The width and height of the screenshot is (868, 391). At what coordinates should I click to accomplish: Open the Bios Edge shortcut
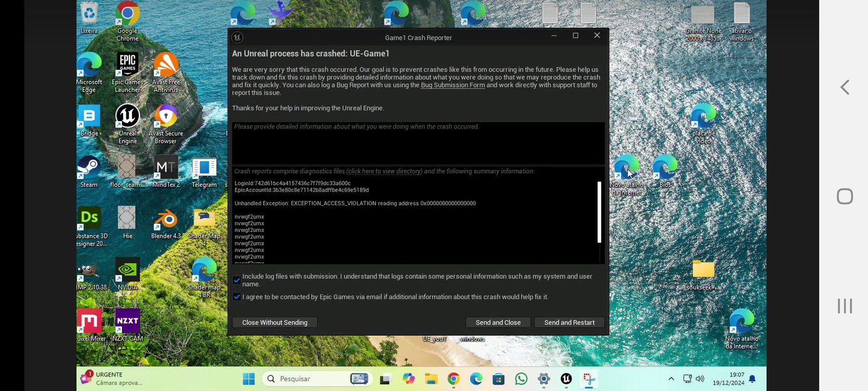coord(665,172)
